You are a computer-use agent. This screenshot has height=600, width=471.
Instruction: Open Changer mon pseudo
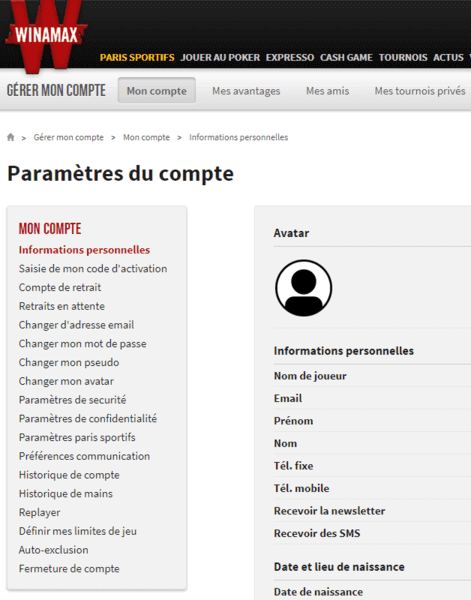click(69, 362)
